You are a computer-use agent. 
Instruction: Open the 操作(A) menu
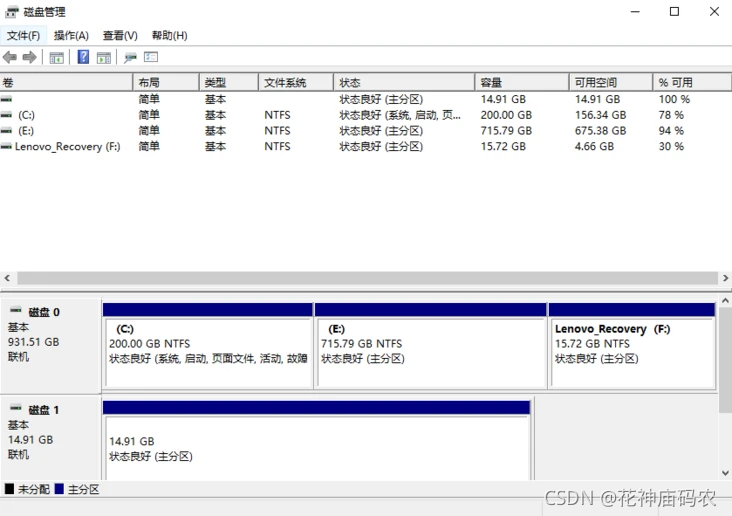pos(71,35)
